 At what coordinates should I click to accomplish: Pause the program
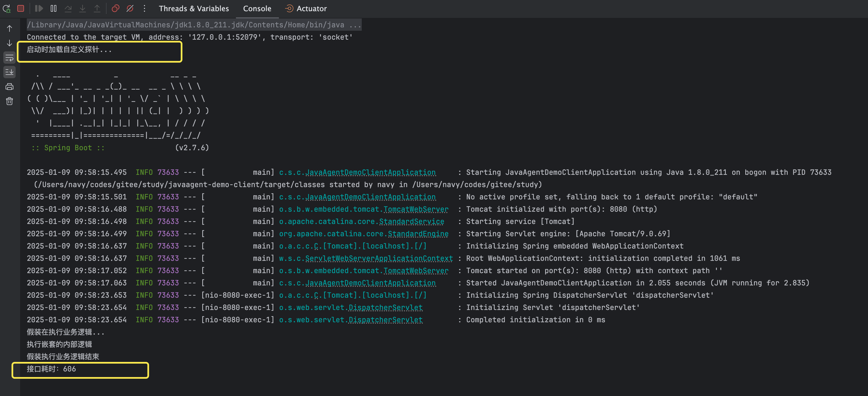[x=54, y=8]
